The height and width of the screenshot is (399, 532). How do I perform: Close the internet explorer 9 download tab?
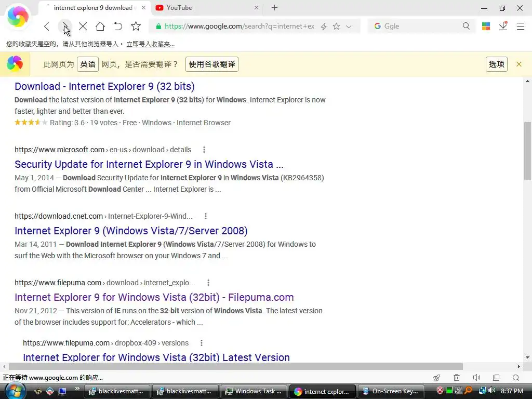pyautogui.click(x=144, y=7)
